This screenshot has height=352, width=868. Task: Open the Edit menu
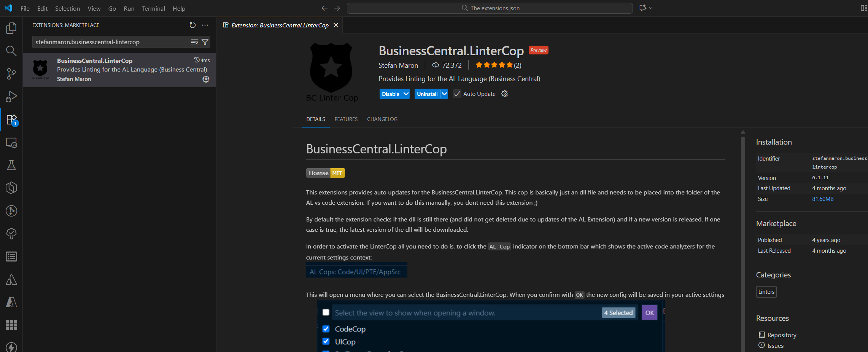[42, 8]
